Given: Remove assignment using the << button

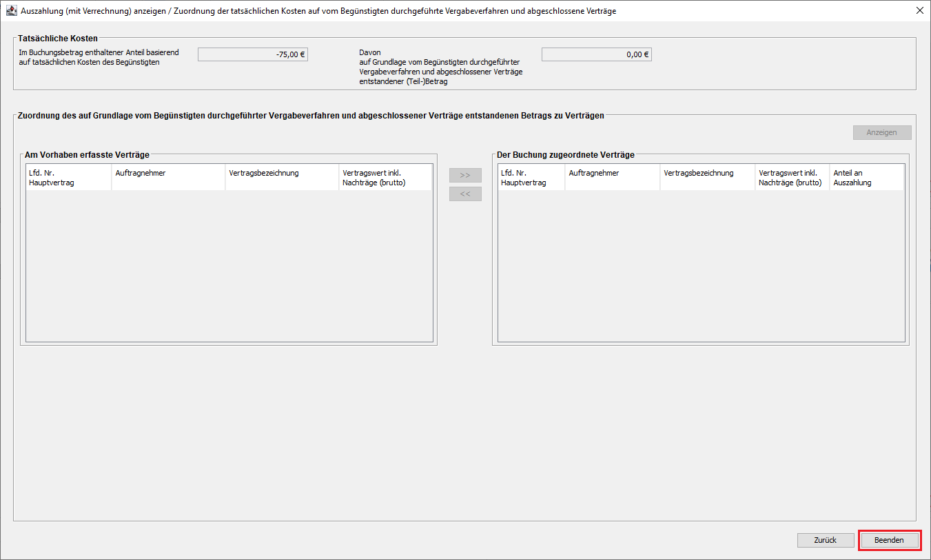Looking at the screenshot, I should [465, 194].
